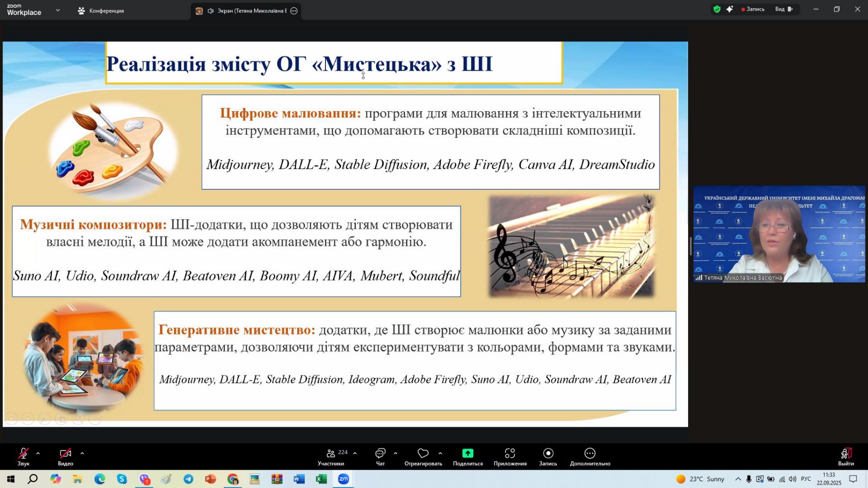Open the Участники participants panel
This screenshot has width=868, height=488.
click(x=331, y=456)
